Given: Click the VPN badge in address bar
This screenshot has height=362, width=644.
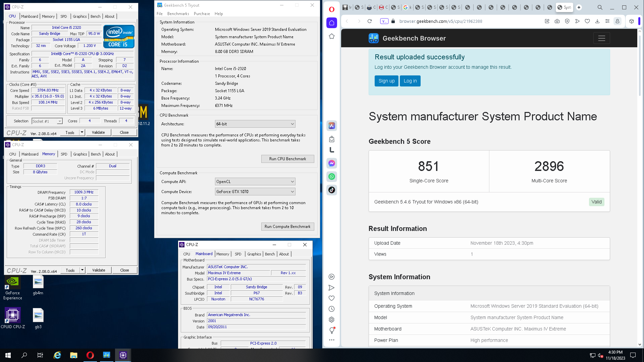Looking at the screenshot, I should pos(384,21).
